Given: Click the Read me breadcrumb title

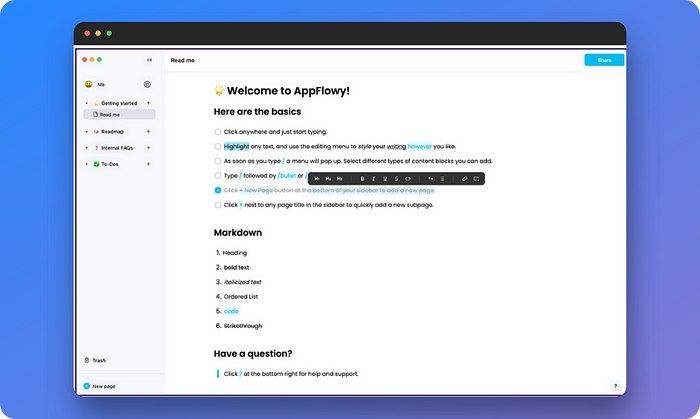Looking at the screenshot, I should tap(183, 60).
